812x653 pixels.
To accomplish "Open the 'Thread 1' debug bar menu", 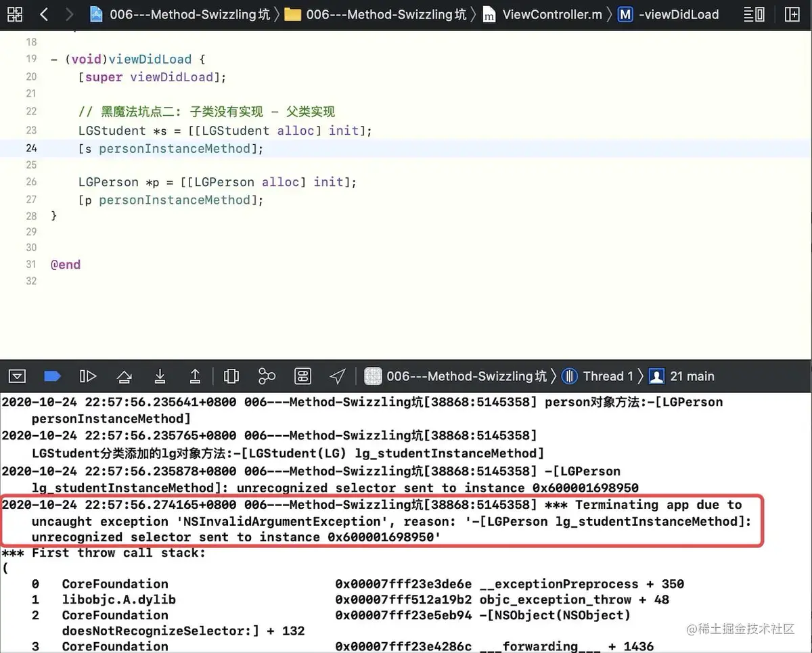I will click(x=608, y=376).
